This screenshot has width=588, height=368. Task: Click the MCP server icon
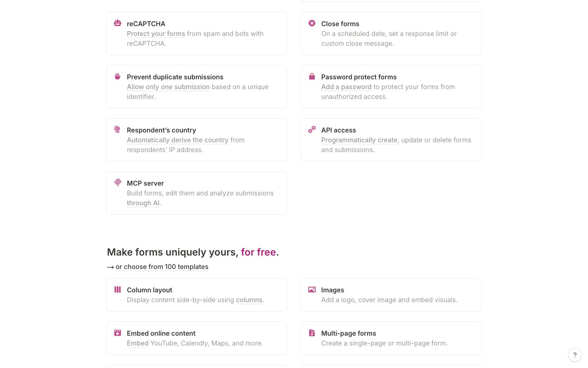click(x=118, y=182)
